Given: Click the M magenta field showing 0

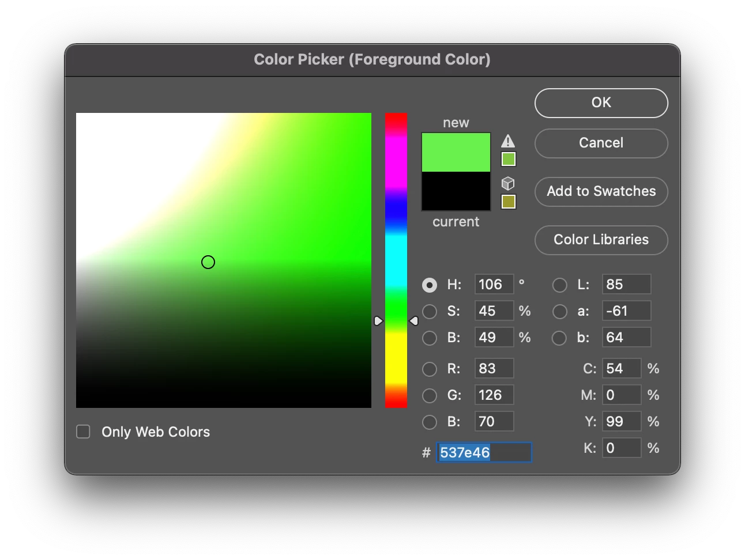Looking at the screenshot, I should [622, 395].
